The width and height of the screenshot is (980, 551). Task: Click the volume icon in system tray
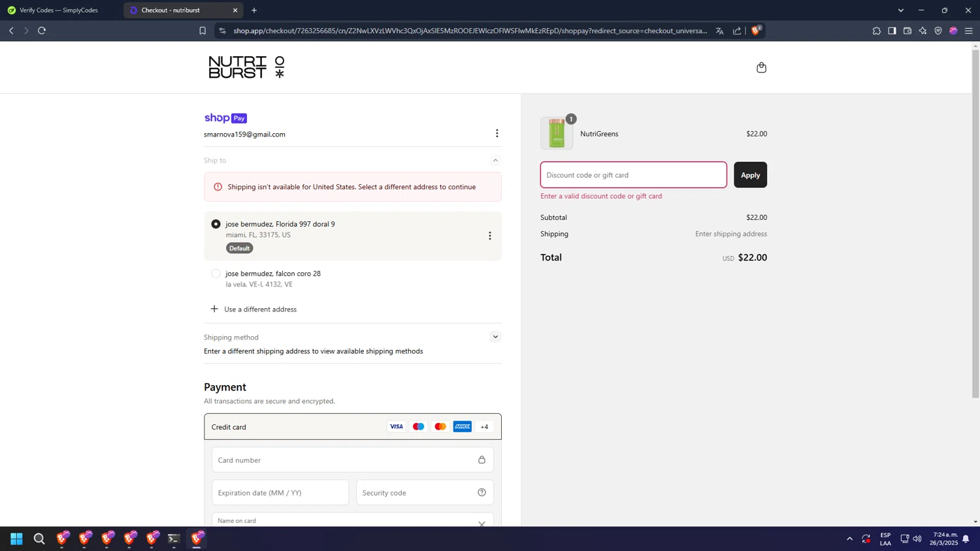(x=917, y=539)
